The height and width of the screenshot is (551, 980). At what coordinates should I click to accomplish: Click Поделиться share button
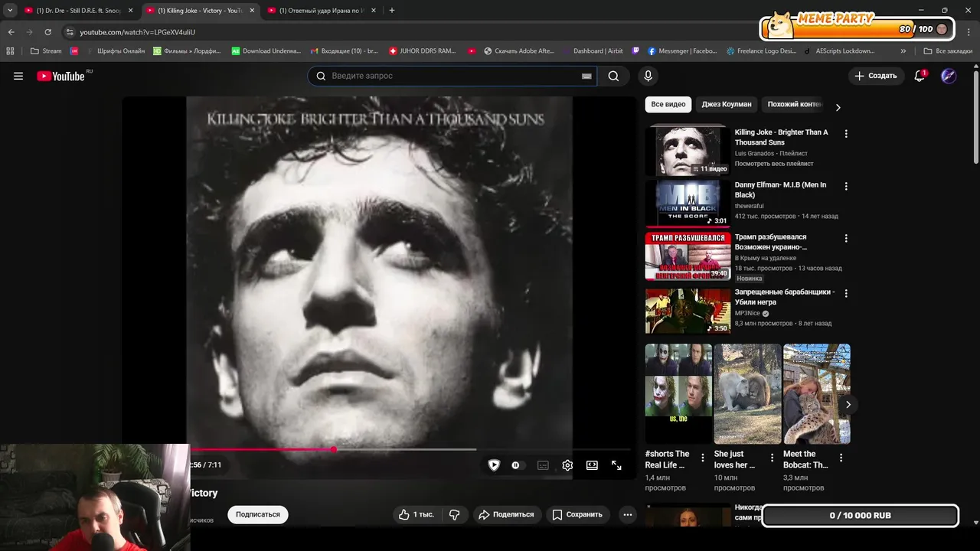506,514
